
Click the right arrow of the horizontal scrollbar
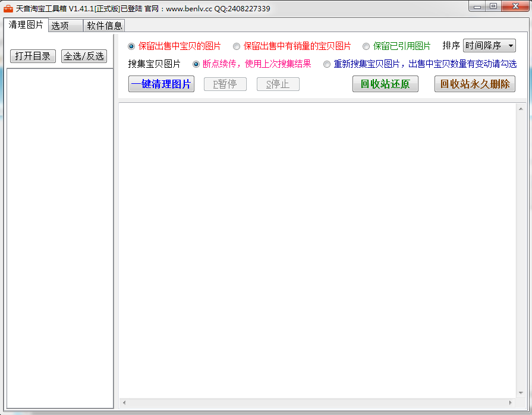tap(510, 403)
